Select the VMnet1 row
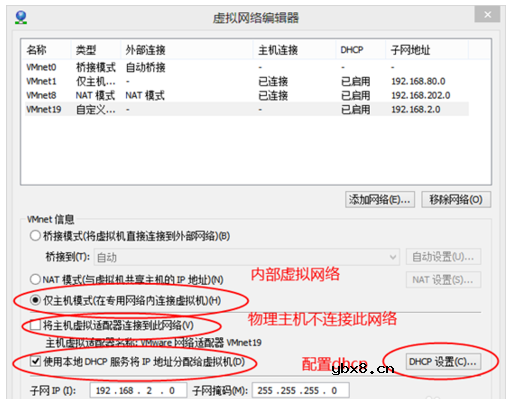The image size is (510, 399). [x=247, y=81]
